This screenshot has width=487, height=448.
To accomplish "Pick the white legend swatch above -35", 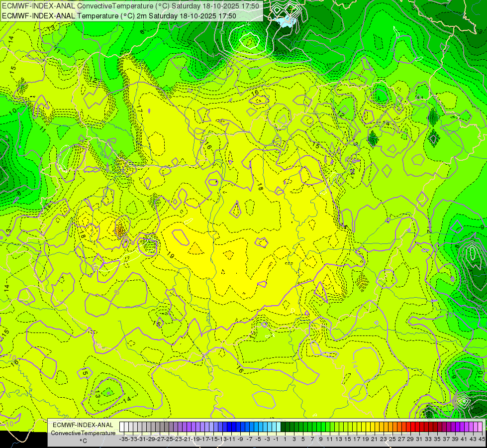I will tap(122, 427).
